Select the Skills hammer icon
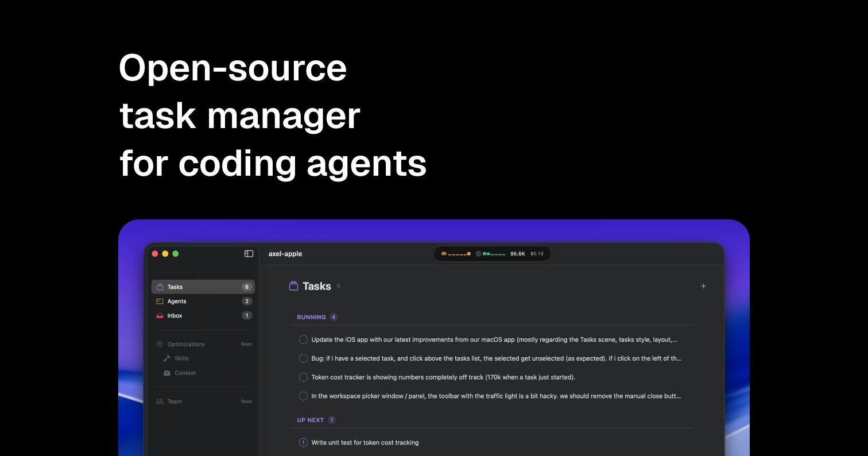 166,358
